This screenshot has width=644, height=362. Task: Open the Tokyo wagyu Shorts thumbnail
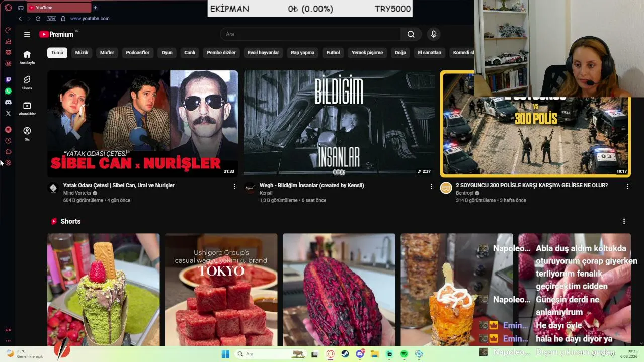[x=221, y=290]
